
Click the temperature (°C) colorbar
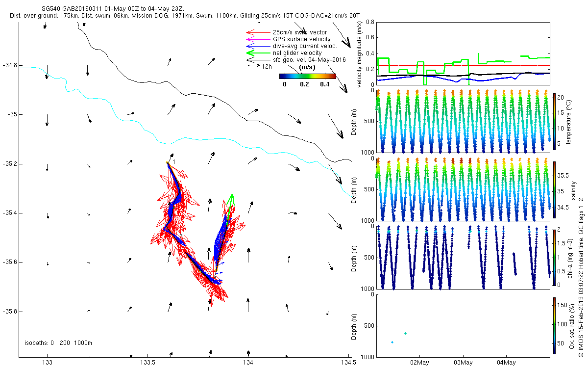click(x=554, y=121)
